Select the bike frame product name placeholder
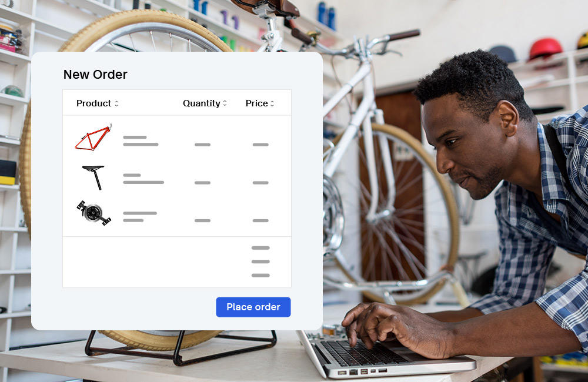This screenshot has height=382, width=588. tap(141, 141)
